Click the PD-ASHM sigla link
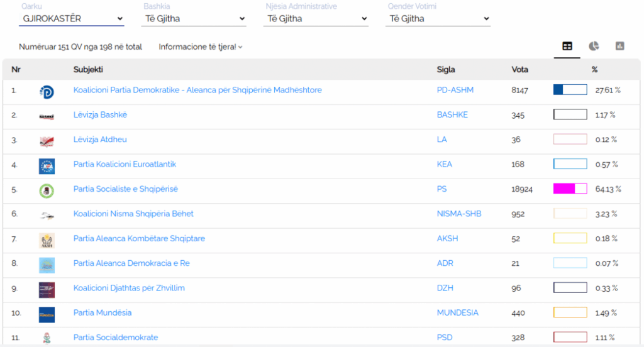 pos(455,90)
